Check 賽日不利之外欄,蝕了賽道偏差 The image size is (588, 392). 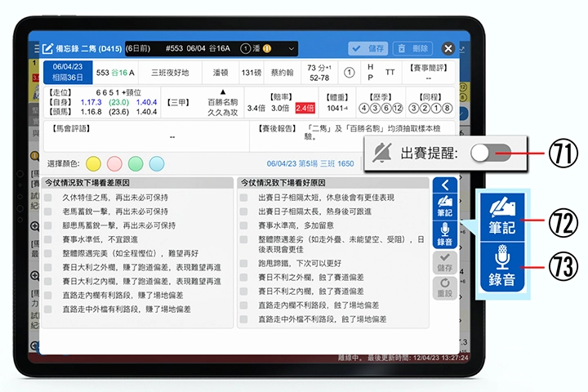pos(243,277)
